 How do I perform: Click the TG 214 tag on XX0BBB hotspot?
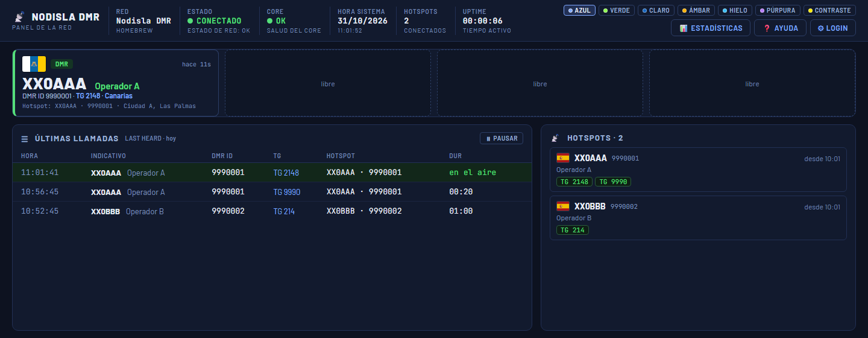573,230
